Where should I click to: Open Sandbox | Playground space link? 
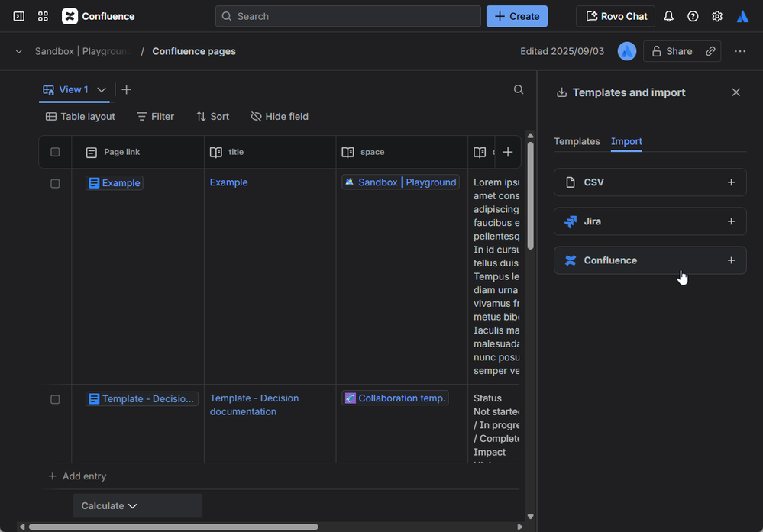pyautogui.click(x=400, y=182)
